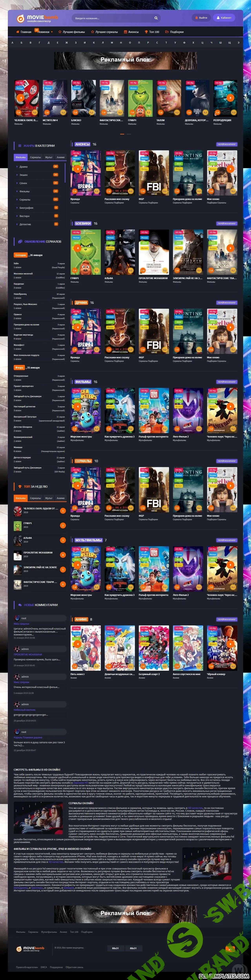Image resolution: width=251 pixels, height=980 pixels.
Task: Open the Анонсы calendar menu item
Action: click(x=131, y=32)
